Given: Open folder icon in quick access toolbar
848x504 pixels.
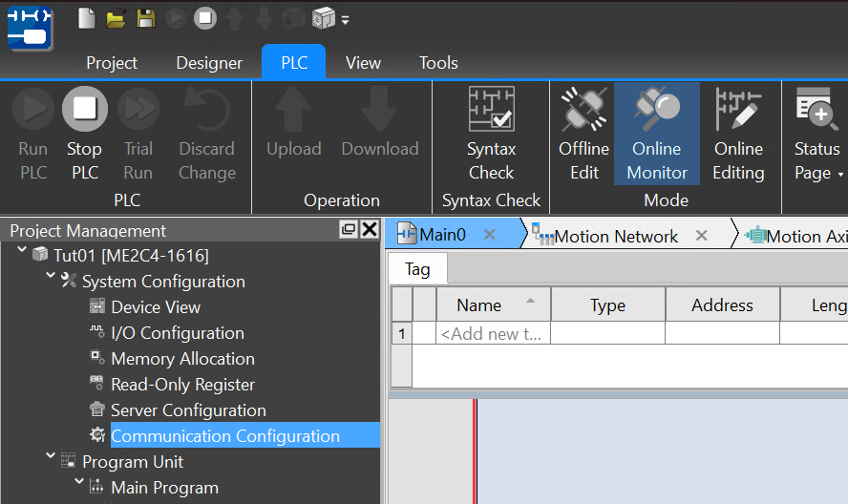Looking at the screenshot, I should 116,18.
